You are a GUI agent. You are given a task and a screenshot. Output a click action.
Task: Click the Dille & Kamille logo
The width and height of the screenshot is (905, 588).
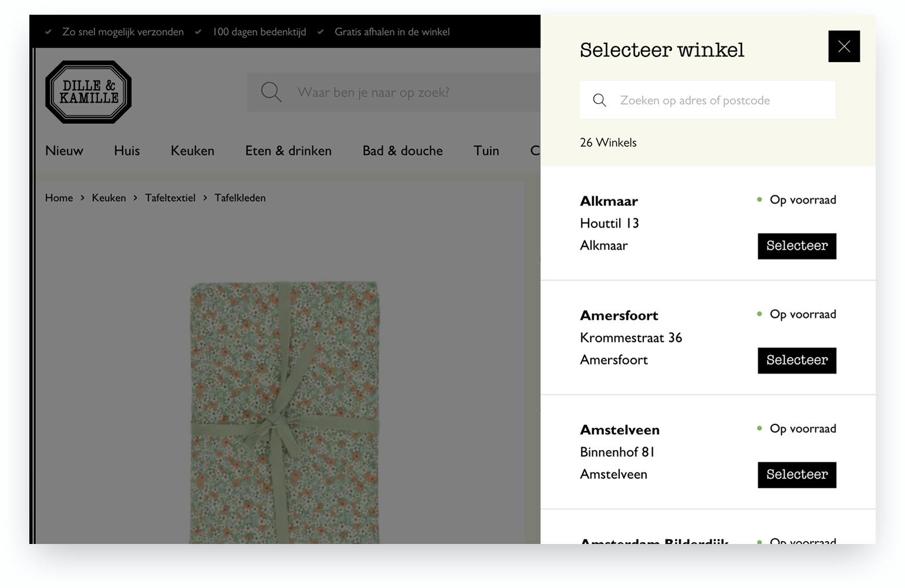click(x=89, y=92)
